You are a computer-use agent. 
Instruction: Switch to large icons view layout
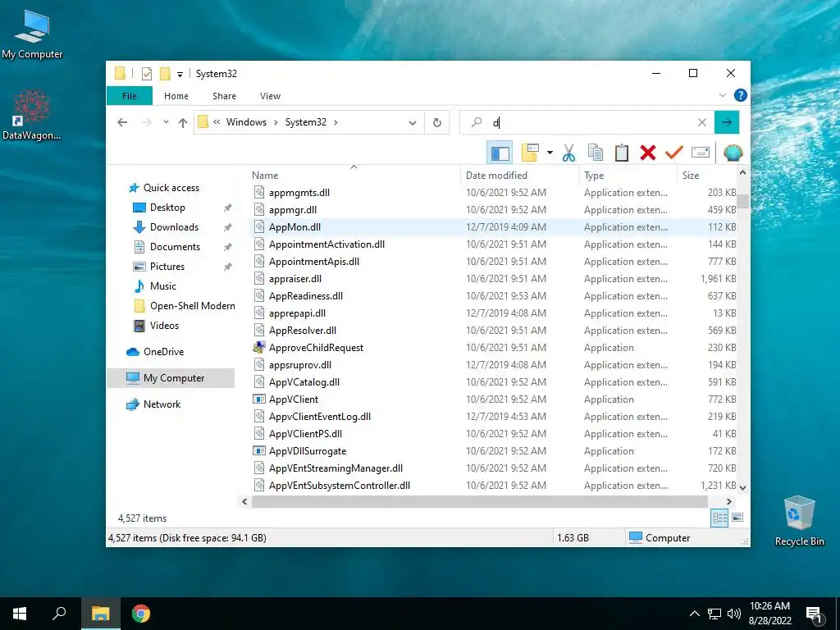click(x=737, y=518)
